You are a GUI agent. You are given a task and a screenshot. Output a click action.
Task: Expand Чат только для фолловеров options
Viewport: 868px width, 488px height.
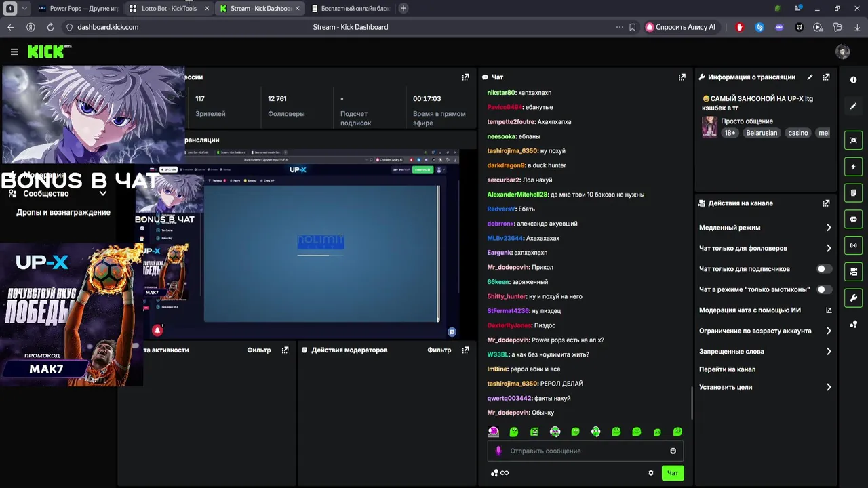click(x=829, y=249)
